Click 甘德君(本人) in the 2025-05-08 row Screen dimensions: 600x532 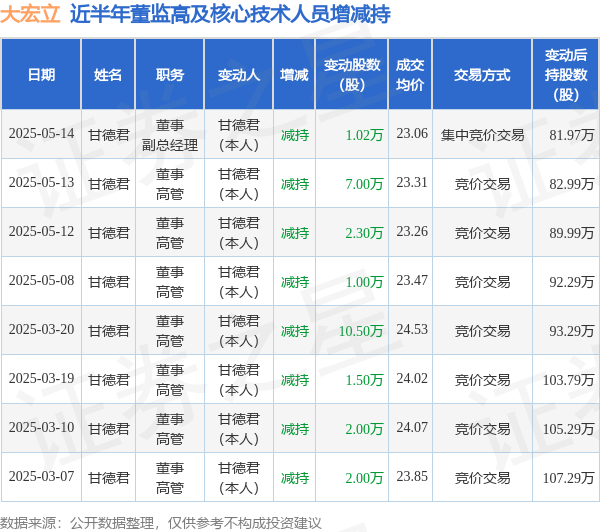tap(239, 282)
